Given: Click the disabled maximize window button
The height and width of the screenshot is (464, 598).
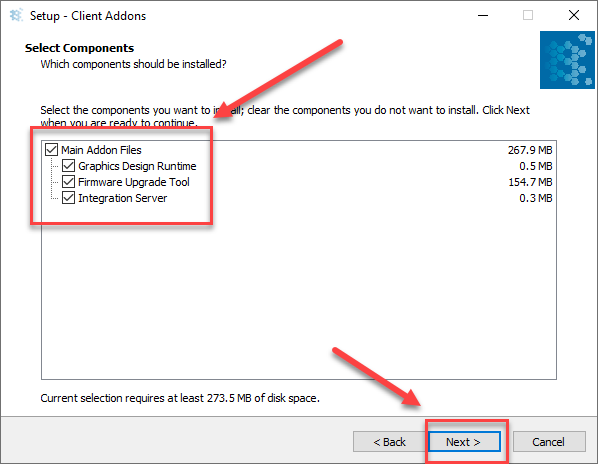Looking at the screenshot, I should tap(528, 15).
